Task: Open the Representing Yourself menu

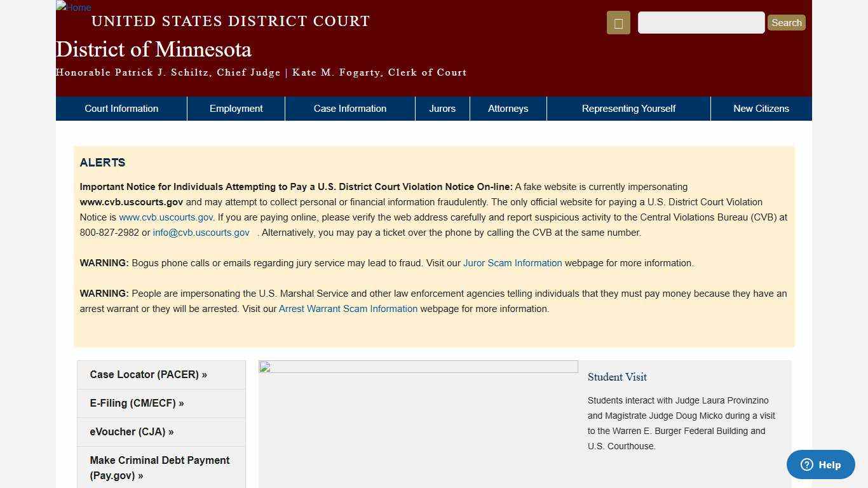Action: (x=628, y=108)
